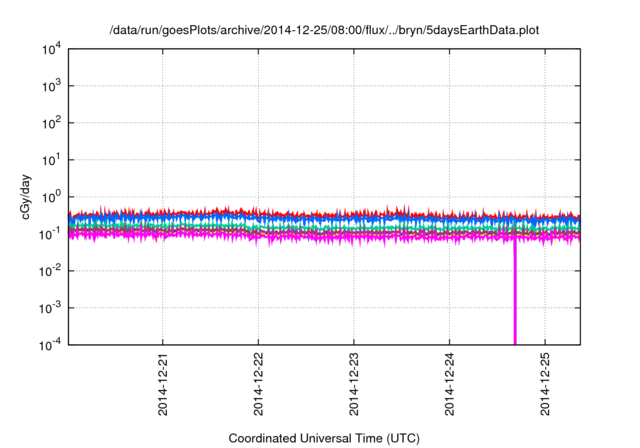Click the 10^-3 y-axis tick label
The width and height of the screenshot is (640, 448).
pos(49,308)
